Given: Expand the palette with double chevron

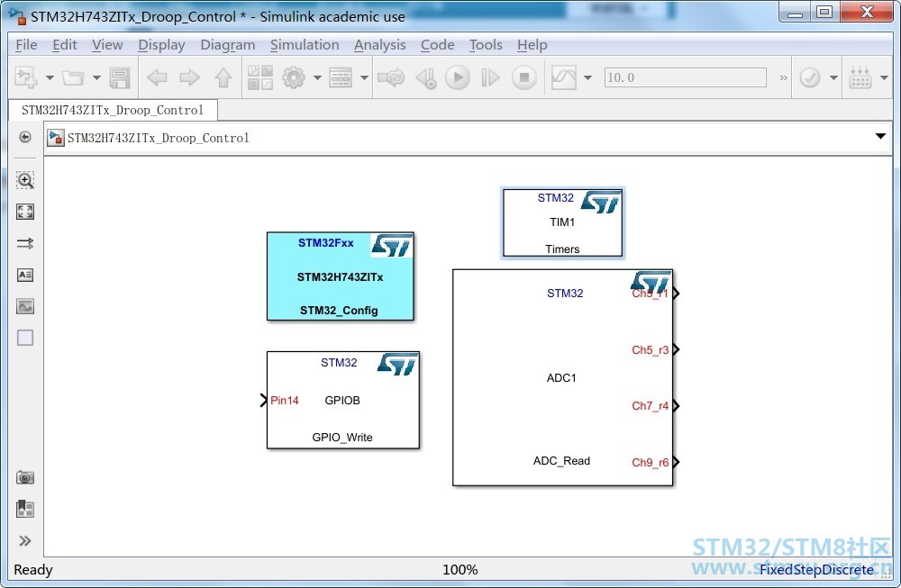Looking at the screenshot, I should pyautogui.click(x=24, y=541).
